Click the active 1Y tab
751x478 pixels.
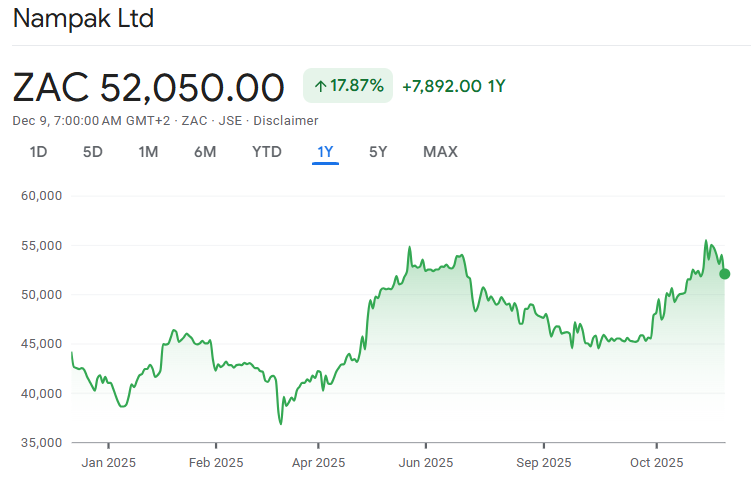325,152
